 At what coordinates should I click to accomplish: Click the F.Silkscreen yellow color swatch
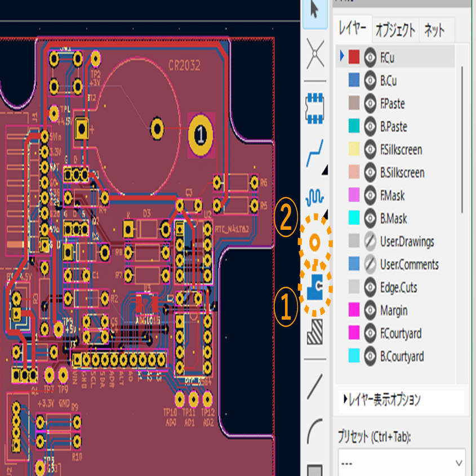[x=354, y=149]
